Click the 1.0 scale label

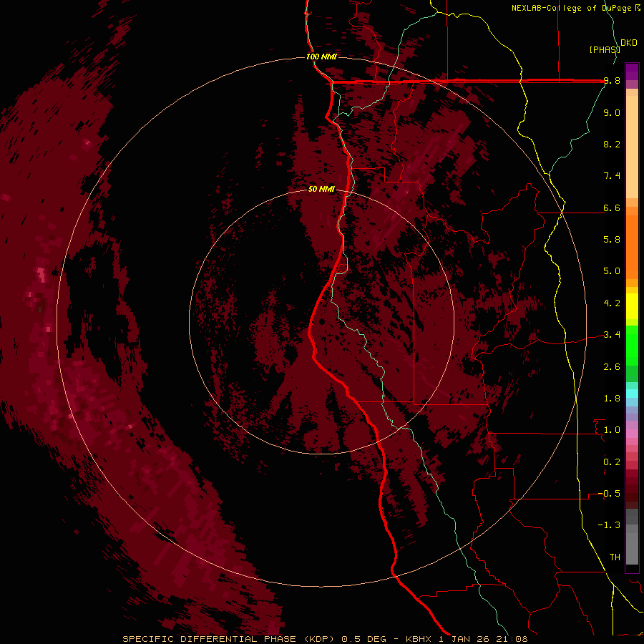pos(612,430)
